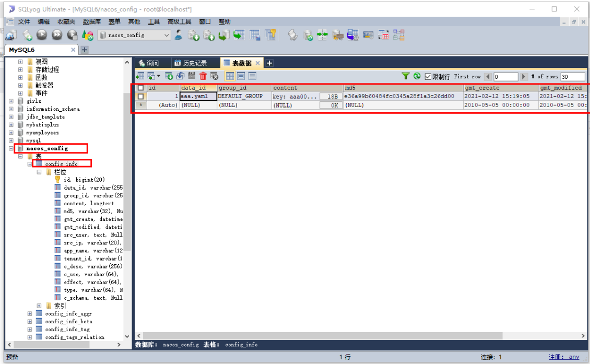Viewport: 590px width, 364px height.
Task: Click the DEFAULT_GROUP cell
Action: coord(244,97)
